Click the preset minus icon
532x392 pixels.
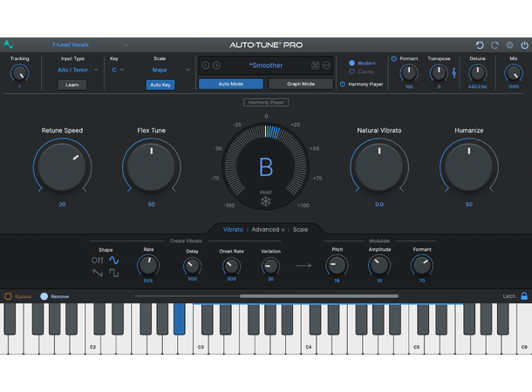click(x=326, y=65)
